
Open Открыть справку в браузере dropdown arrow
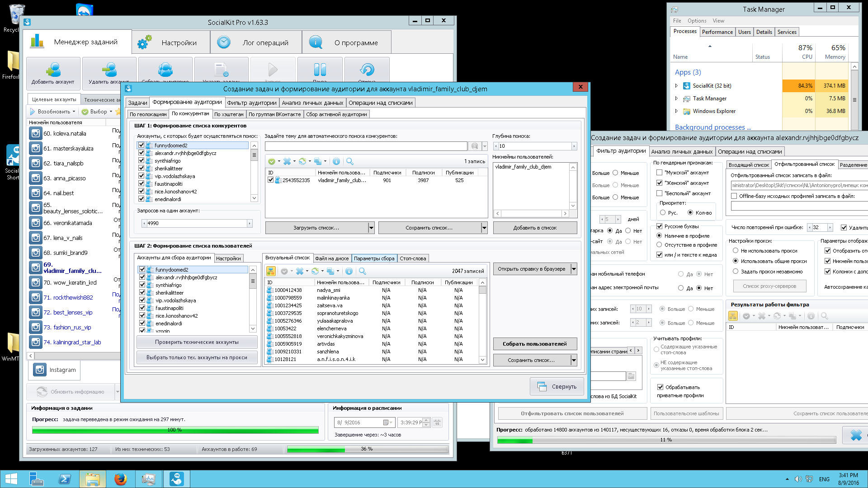click(574, 269)
